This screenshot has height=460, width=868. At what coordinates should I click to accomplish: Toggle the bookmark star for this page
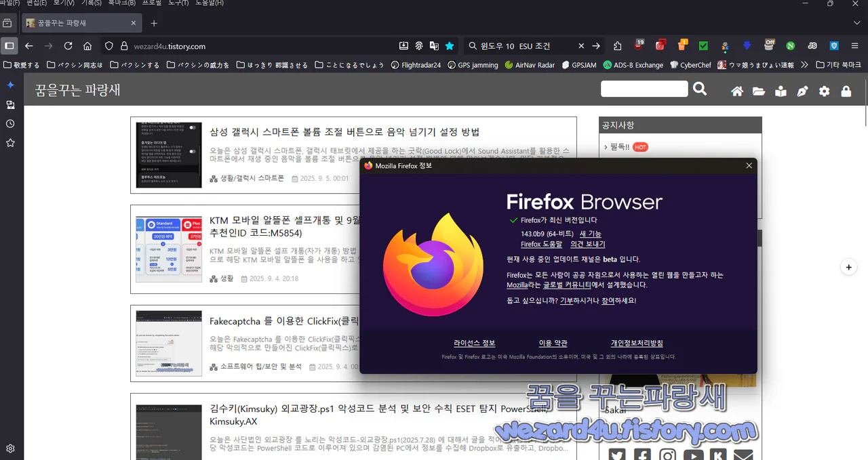tap(450, 46)
